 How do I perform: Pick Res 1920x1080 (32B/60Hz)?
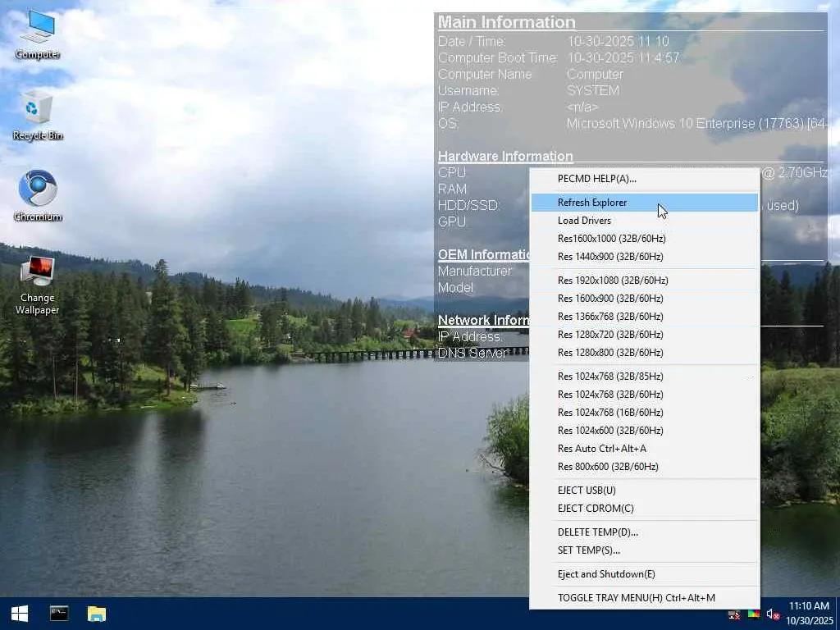(645, 281)
